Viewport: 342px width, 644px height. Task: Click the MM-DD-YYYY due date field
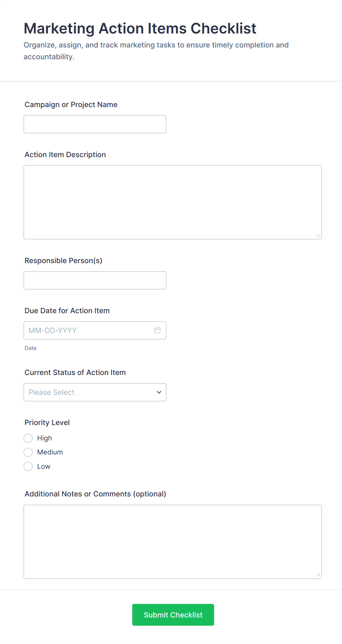(x=88, y=330)
